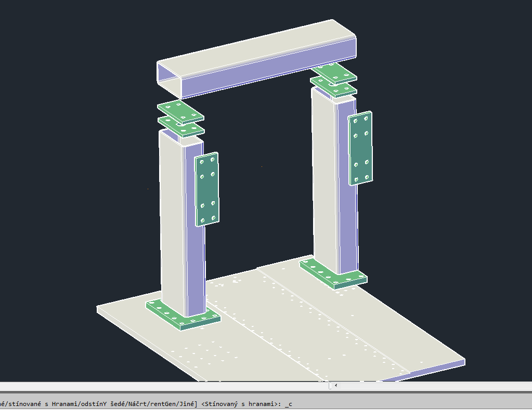Click into the command line input
This screenshot has height=419, width=532.
364,404
